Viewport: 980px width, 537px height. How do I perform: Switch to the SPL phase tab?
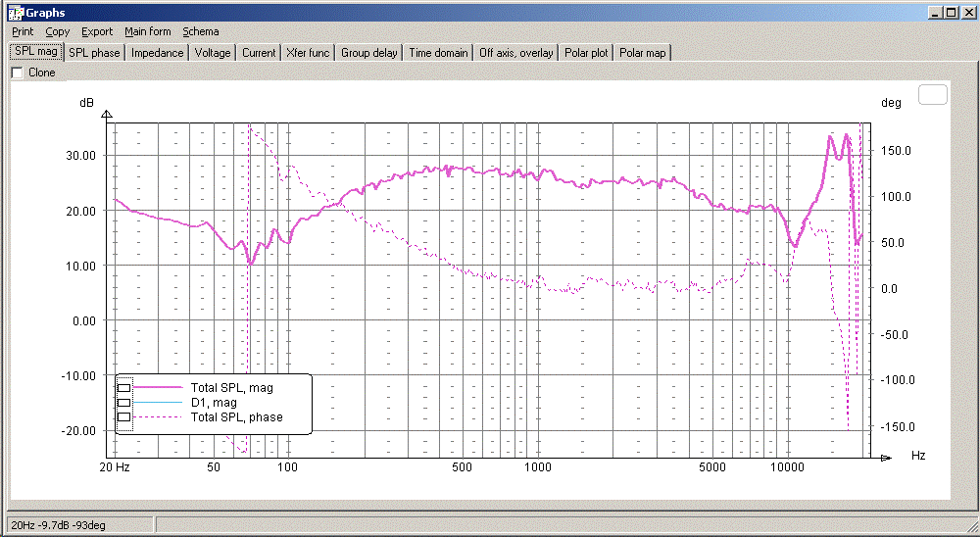click(x=94, y=53)
